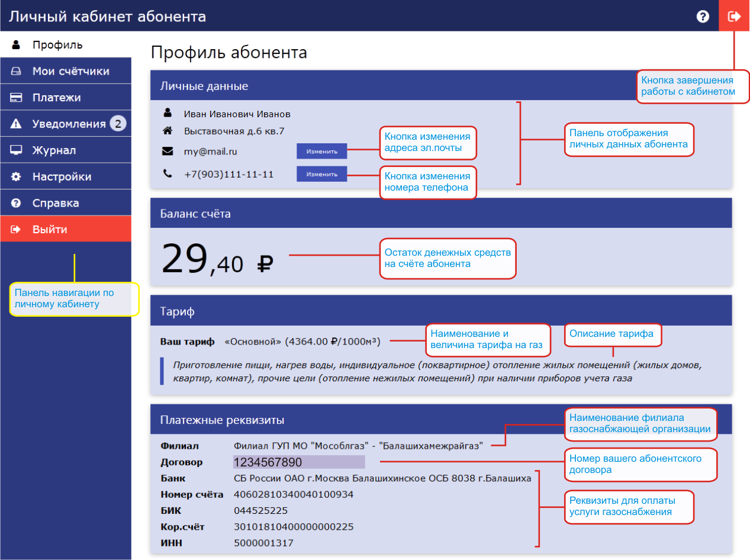Click the envelope icon next to my@mail.ru
This screenshot has width=750, height=560.
168,152
